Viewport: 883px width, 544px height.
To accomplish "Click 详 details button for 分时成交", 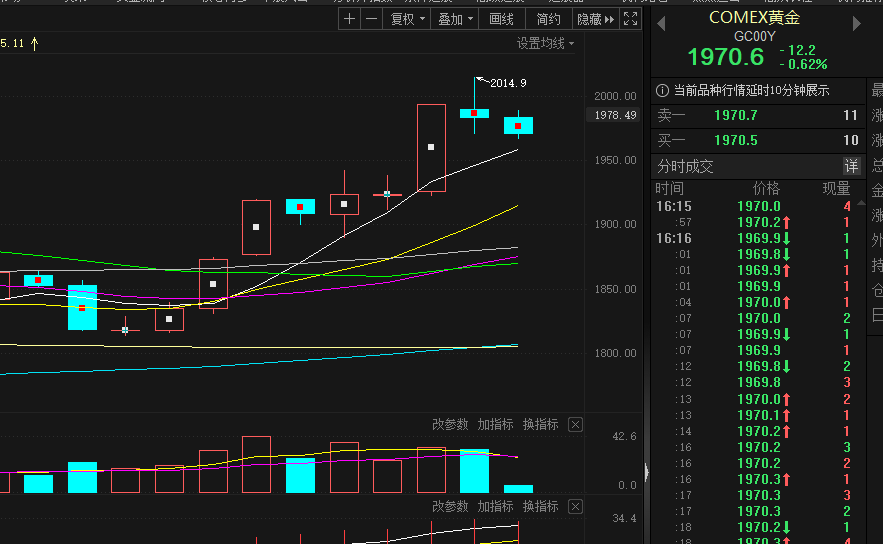I will (x=851, y=166).
